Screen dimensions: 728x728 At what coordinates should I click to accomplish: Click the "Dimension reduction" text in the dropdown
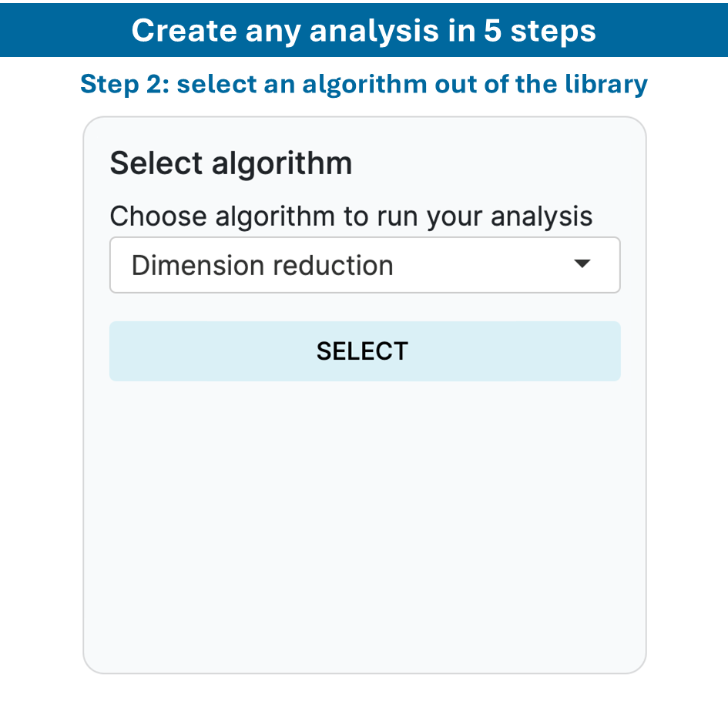tap(262, 265)
